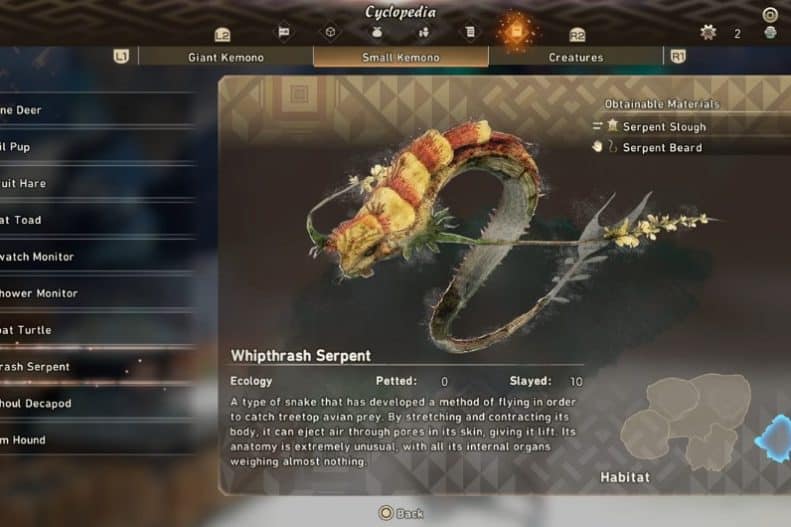Click the gear currency icon

coord(708,33)
